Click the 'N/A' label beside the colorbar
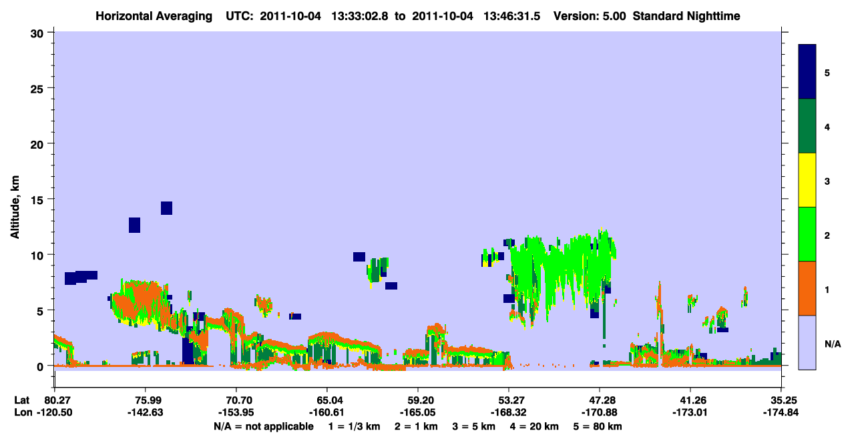Screen dimensions: 868x445 (832, 344)
